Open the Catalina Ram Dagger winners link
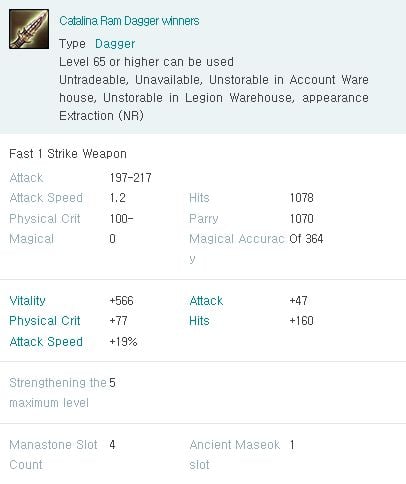The image size is (406, 484). (129, 21)
